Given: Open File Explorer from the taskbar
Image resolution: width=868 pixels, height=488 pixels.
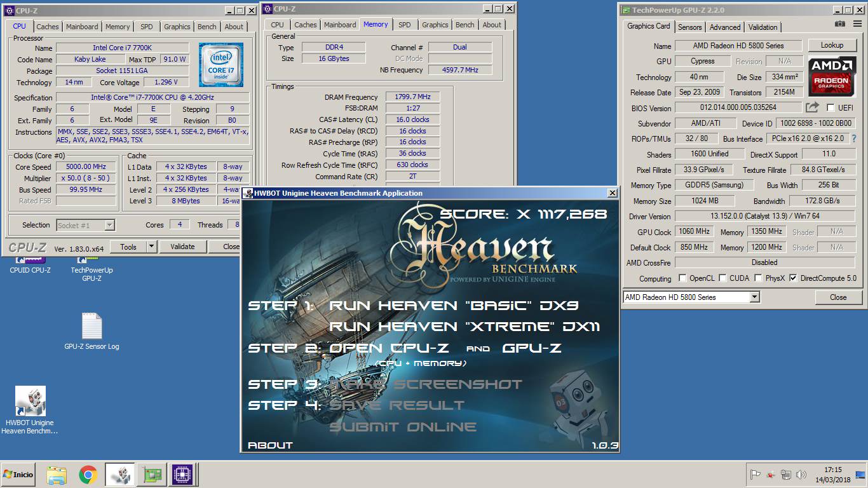Looking at the screenshot, I should pos(57,475).
